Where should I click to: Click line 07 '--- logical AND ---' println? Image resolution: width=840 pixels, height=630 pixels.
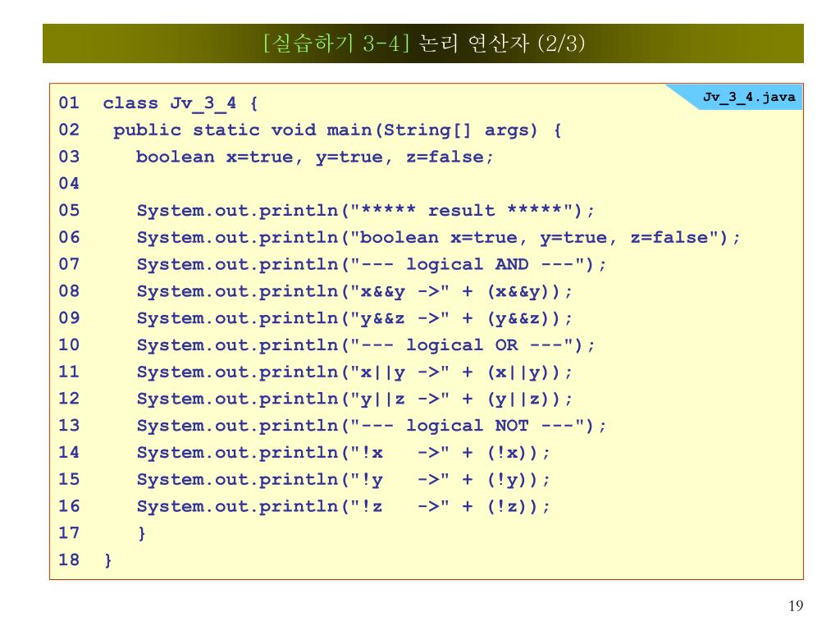click(x=372, y=265)
